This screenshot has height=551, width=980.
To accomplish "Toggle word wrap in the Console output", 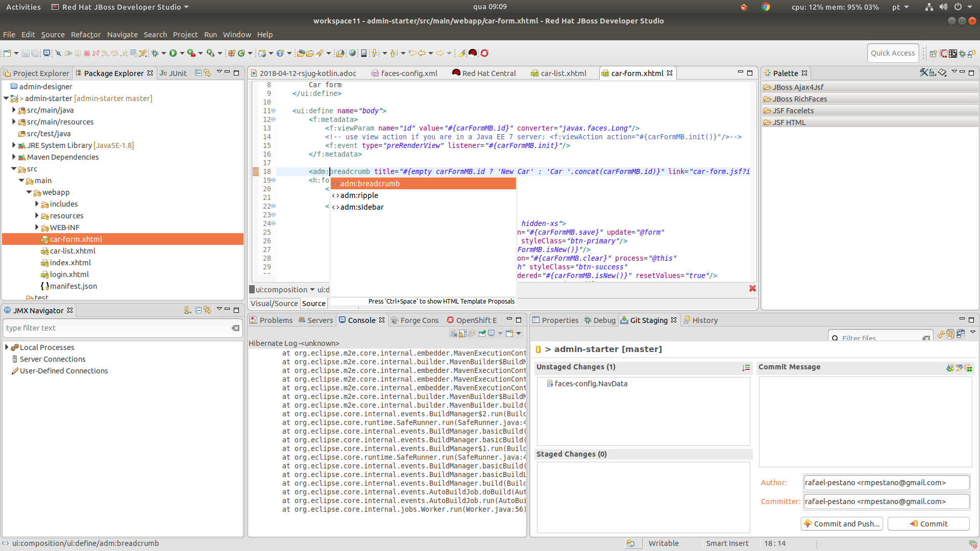I will point(472,333).
